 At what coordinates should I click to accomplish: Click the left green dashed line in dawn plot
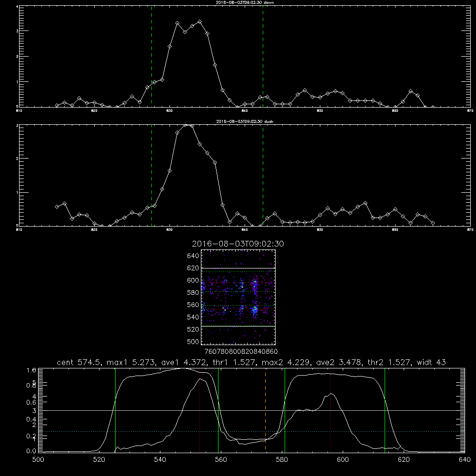[151, 56]
